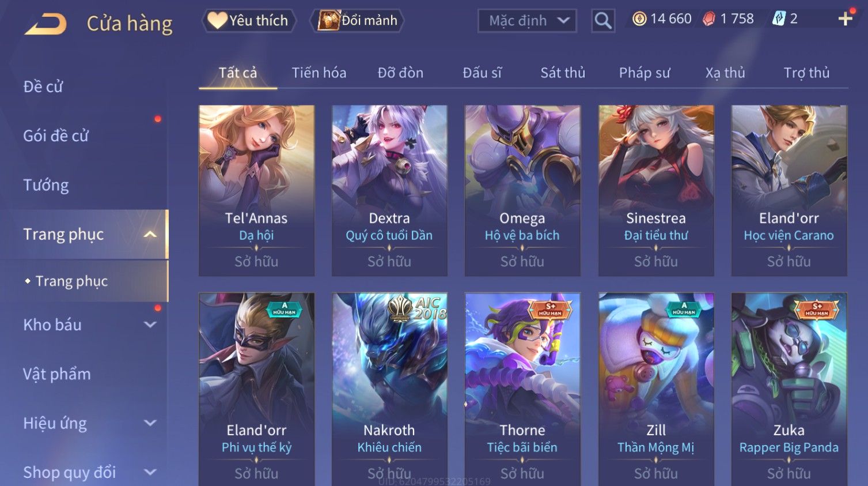Click the blue ticket currency icon

[779, 19]
